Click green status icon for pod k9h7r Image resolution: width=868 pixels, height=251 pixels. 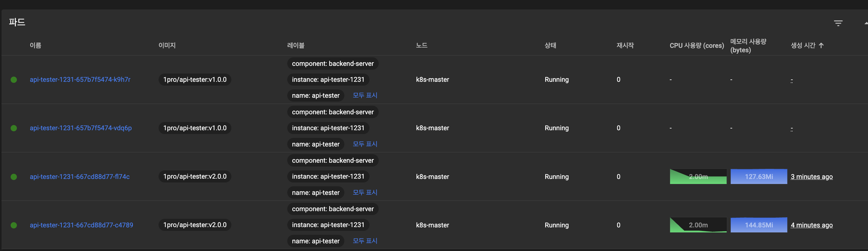click(14, 80)
